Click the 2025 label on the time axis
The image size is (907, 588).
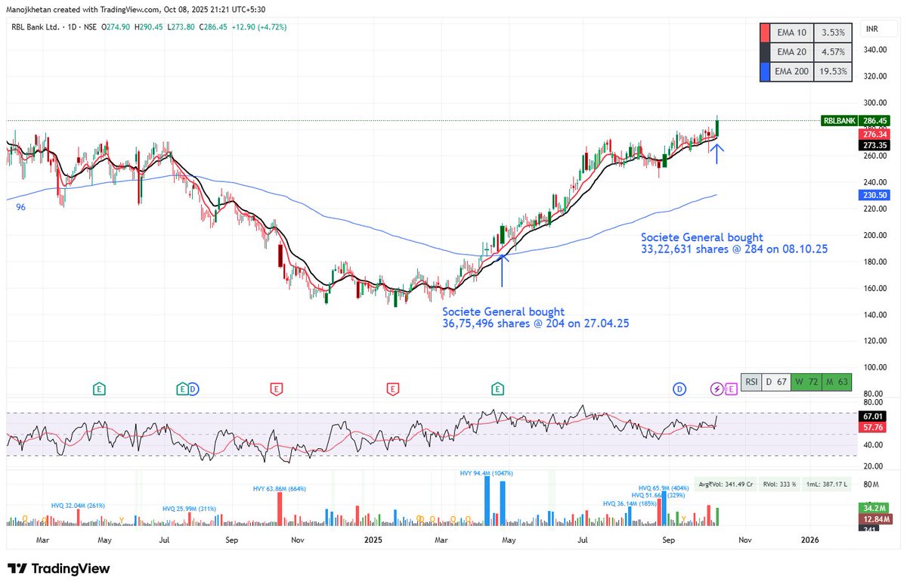pyautogui.click(x=375, y=540)
